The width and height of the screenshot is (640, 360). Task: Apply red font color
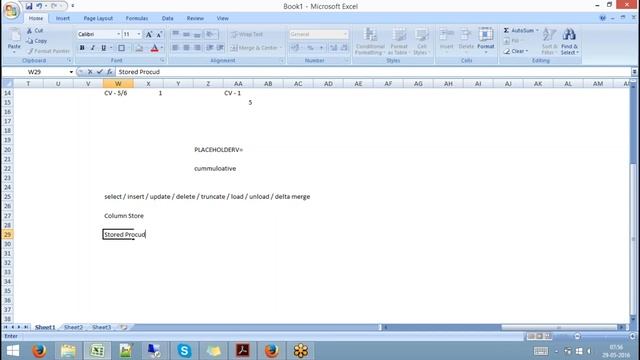154,48
